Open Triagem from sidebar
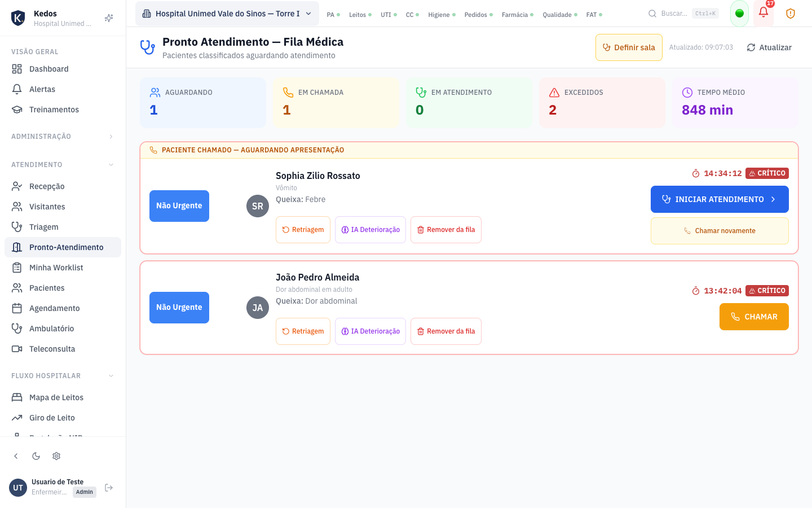Image resolution: width=812 pixels, height=508 pixels. pos(63,227)
